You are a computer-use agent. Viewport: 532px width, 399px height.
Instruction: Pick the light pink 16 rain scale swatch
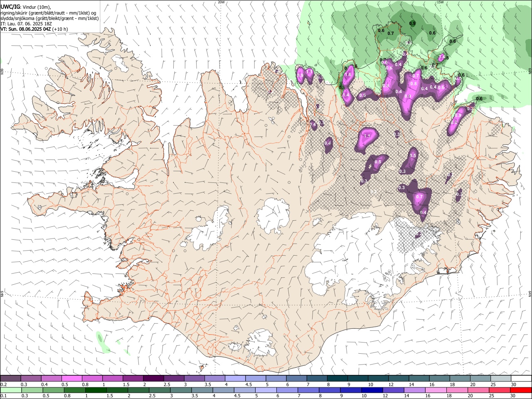coord(436,390)
